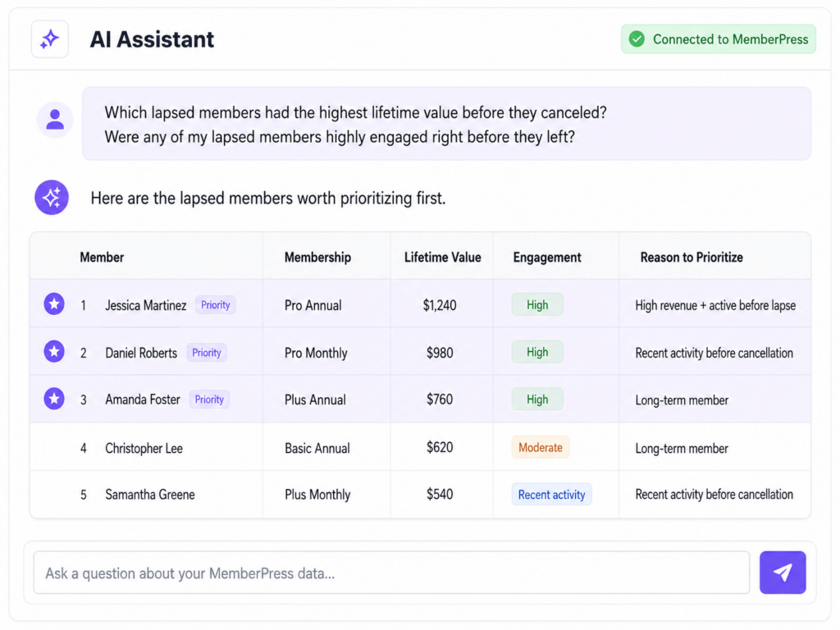Click the Moderate engagement badge
840x630 pixels.
541,447
